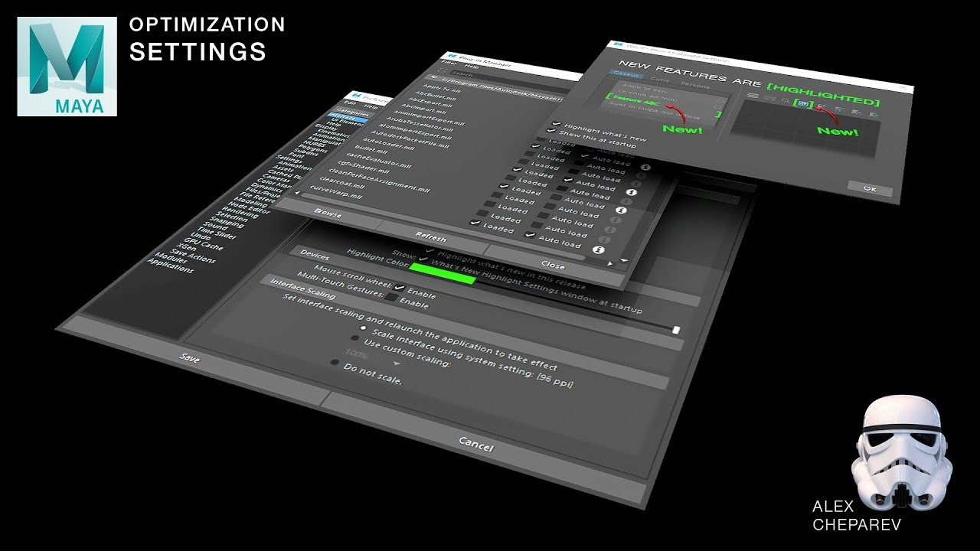This screenshot has width=980, height=551.
Task: Select Undo category
Action: 201,236
